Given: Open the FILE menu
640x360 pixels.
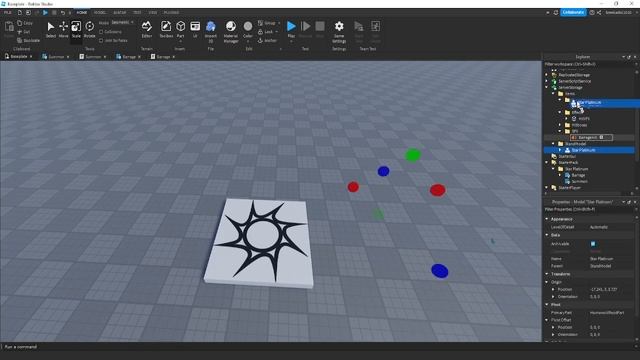Looking at the screenshot, I should pos(8,13).
